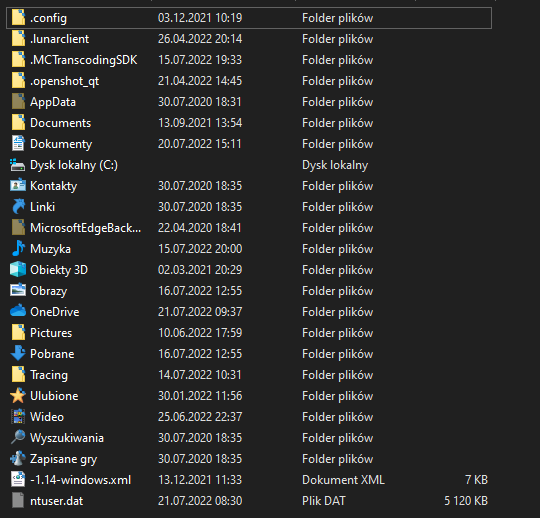Click the Wideo film strip icon
Screen dimensions: 540x518
(x=18, y=416)
